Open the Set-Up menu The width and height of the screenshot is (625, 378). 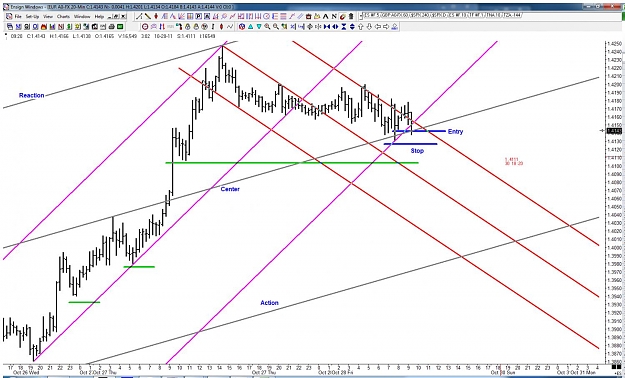coord(32,17)
